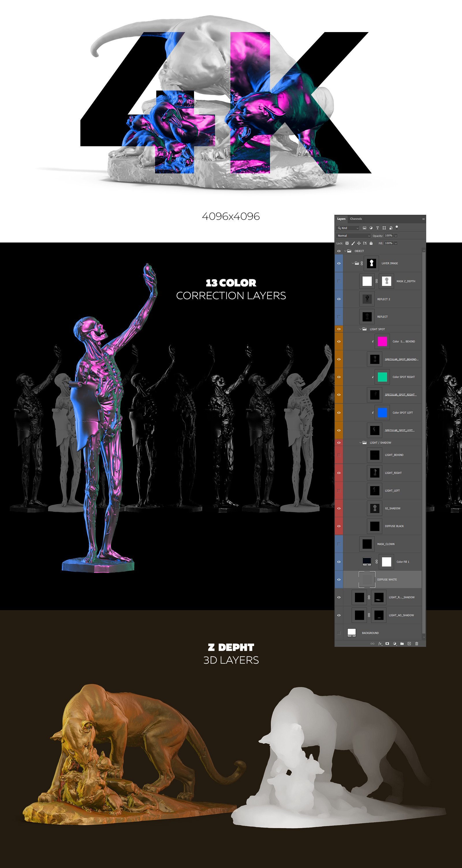The width and height of the screenshot is (462, 868).
Task: Delete layer using the trash icon
Action: [417, 644]
